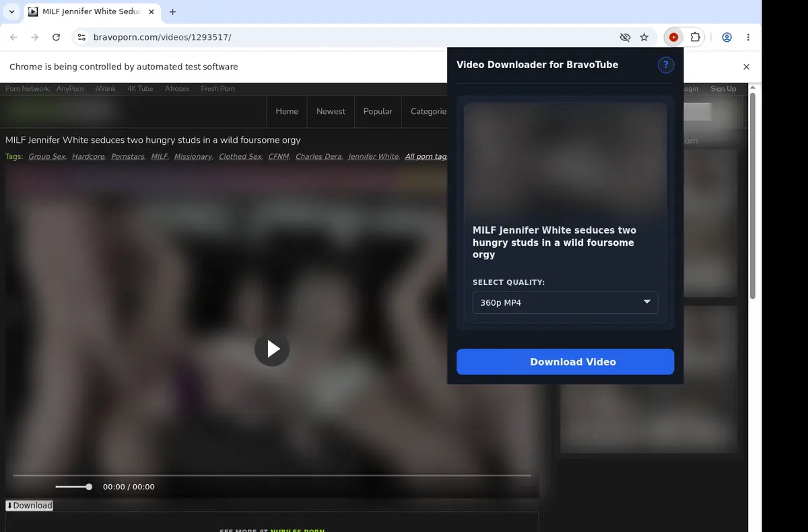
Task: Open the 4K Tube network link
Action: (140, 89)
